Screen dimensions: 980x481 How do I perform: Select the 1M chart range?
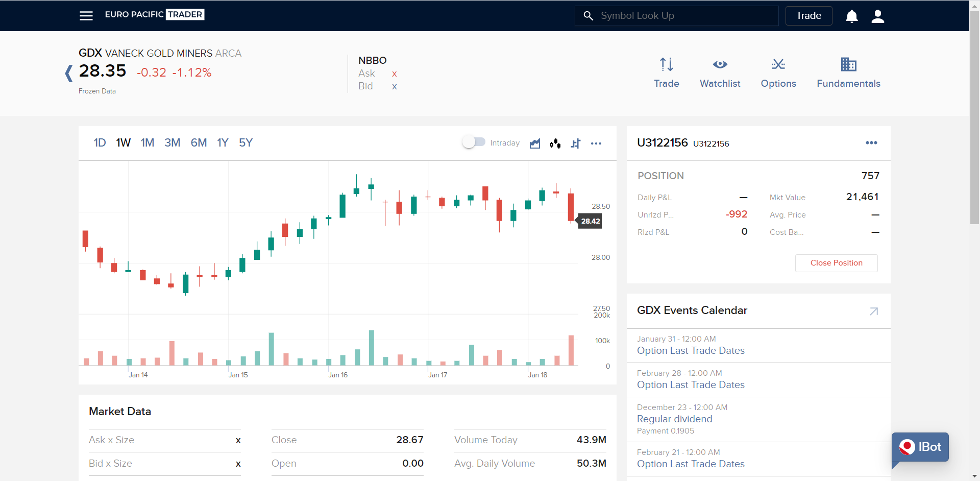[x=148, y=143]
